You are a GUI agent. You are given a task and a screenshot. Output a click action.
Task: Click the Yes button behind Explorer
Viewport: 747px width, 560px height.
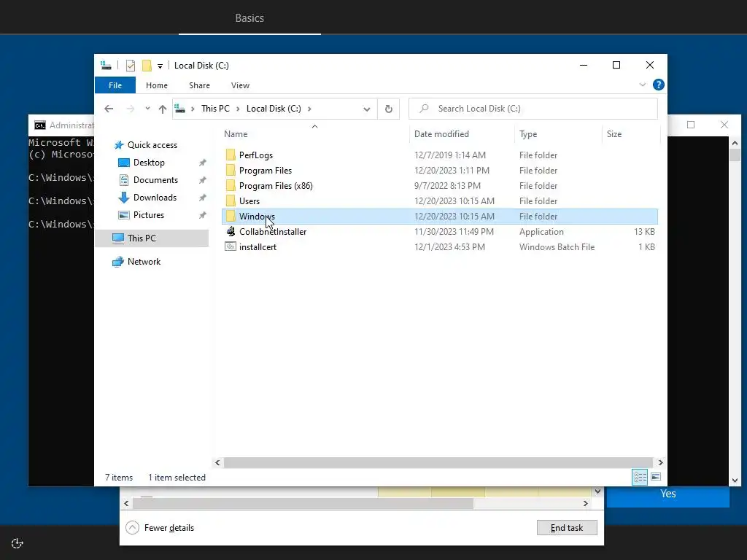667,494
